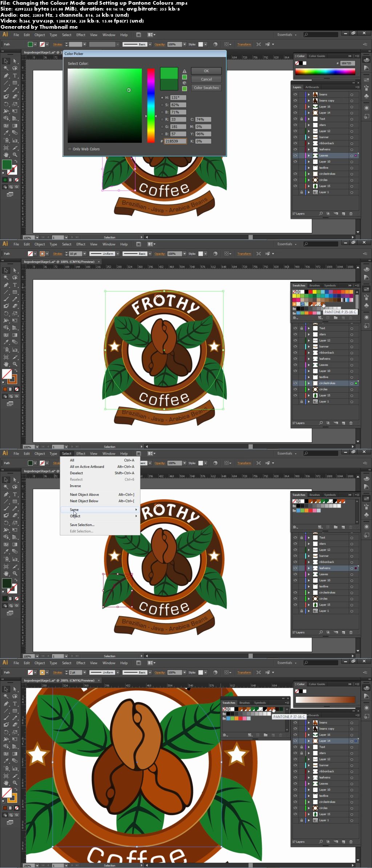The width and height of the screenshot is (372, 868).
Task: Click the out-of-gamut warning triangle in Color Picker
Action: tap(185, 71)
